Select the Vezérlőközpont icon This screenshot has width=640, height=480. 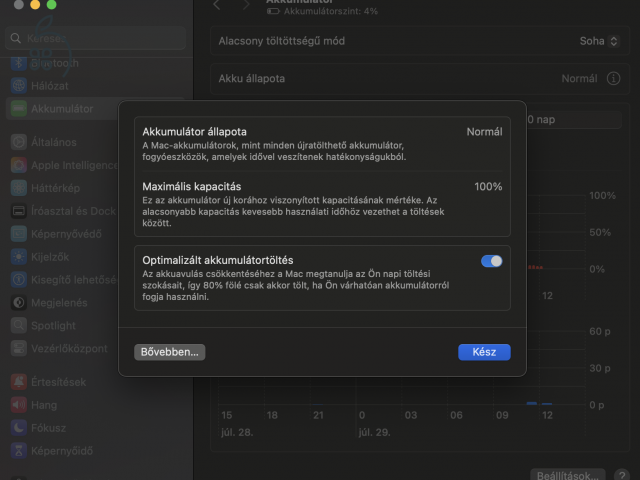19,348
